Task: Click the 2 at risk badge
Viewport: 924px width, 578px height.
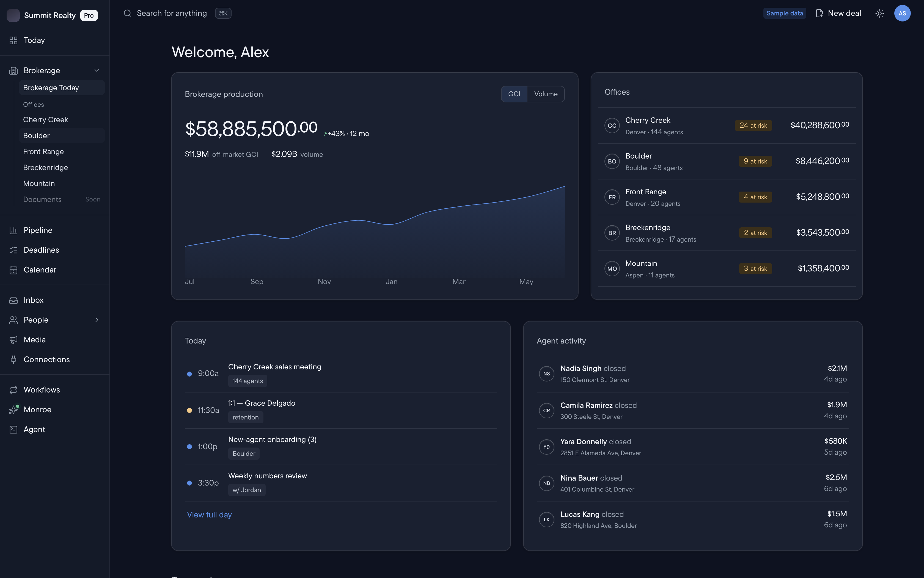Action: [x=755, y=233]
